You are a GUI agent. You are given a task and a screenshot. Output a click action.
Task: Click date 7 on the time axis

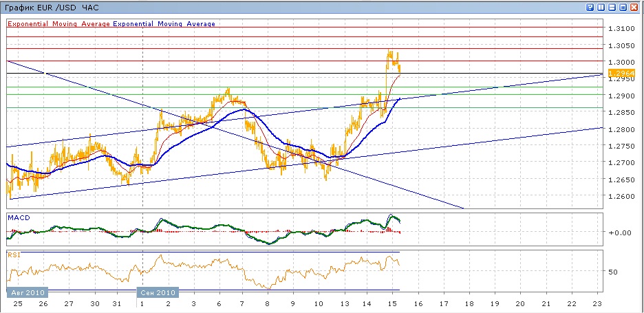tap(241, 303)
